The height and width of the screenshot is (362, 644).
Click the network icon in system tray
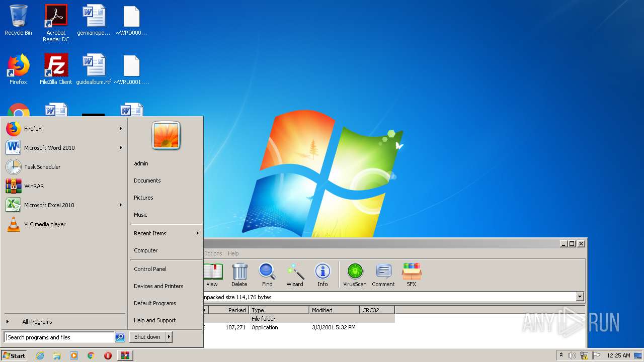[x=584, y=355]
